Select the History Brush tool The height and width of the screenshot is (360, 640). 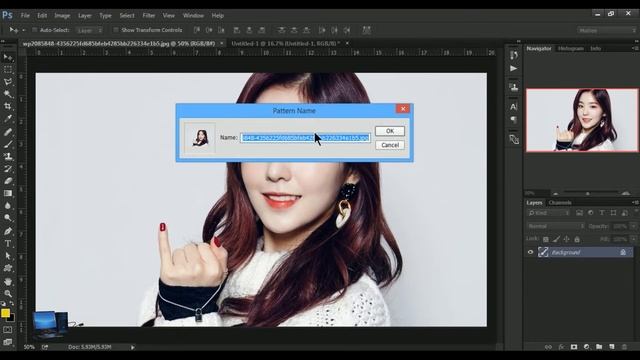click(8, 169)
